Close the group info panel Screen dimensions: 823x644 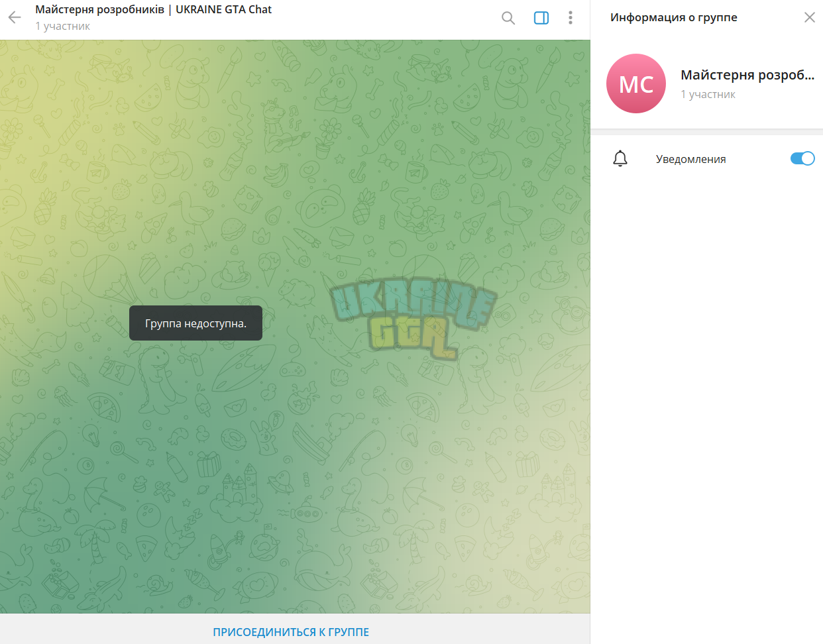810,17
